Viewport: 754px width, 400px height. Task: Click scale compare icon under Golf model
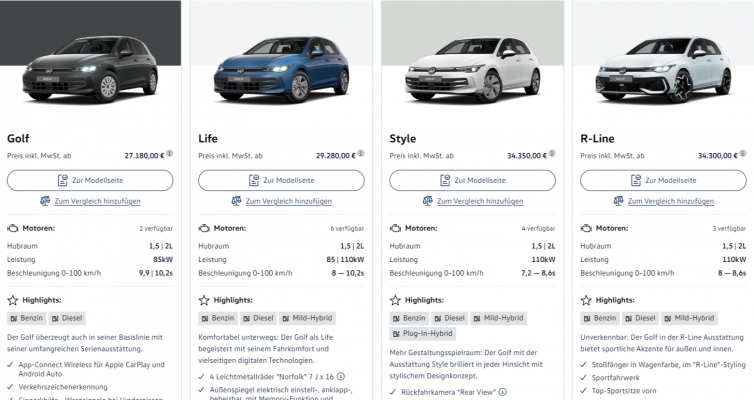pyautogui.click(x=45, y=201)
